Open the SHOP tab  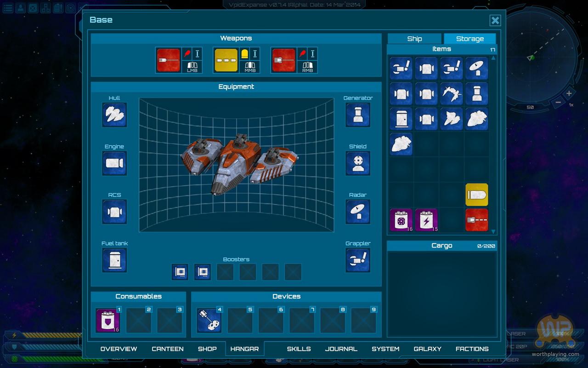[207, 349]
